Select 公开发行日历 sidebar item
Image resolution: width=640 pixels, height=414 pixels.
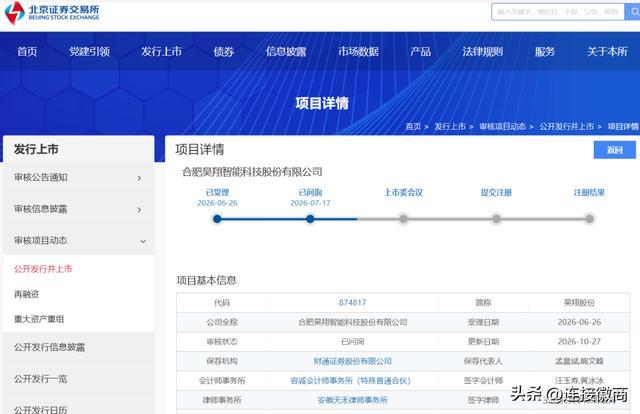78,408
